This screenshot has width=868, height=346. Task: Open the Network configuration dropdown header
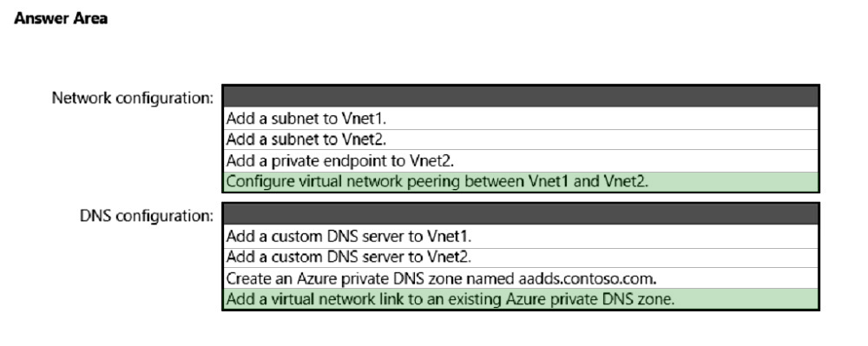520,96
